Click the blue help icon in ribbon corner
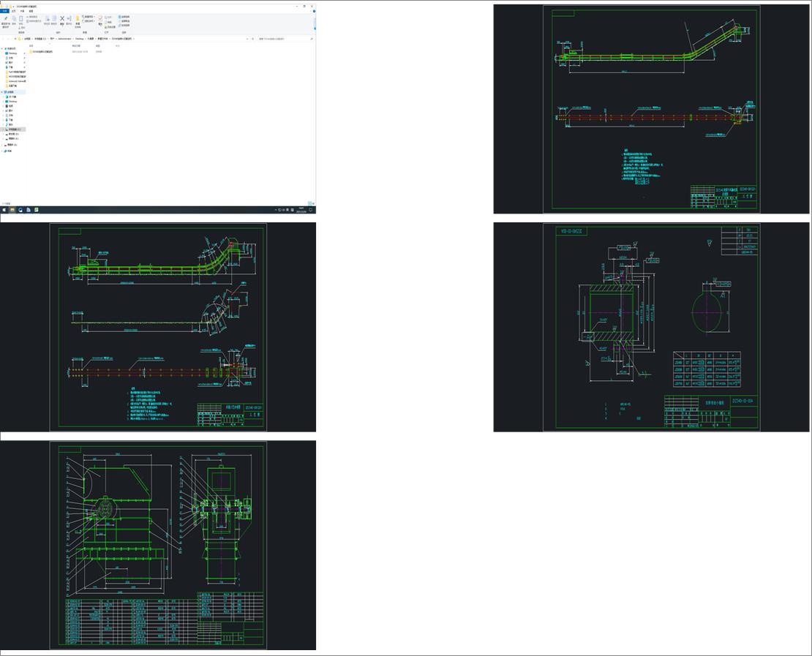The height and width of the screenshot is (656, 812). pyautogui.click(x=314, y=11)
